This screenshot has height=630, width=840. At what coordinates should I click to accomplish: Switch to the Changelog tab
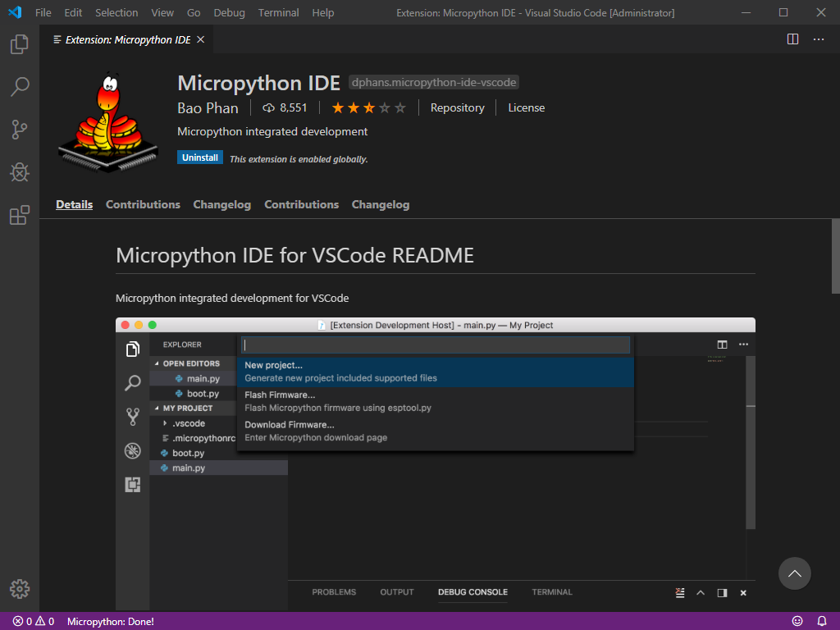pos(221,204)
